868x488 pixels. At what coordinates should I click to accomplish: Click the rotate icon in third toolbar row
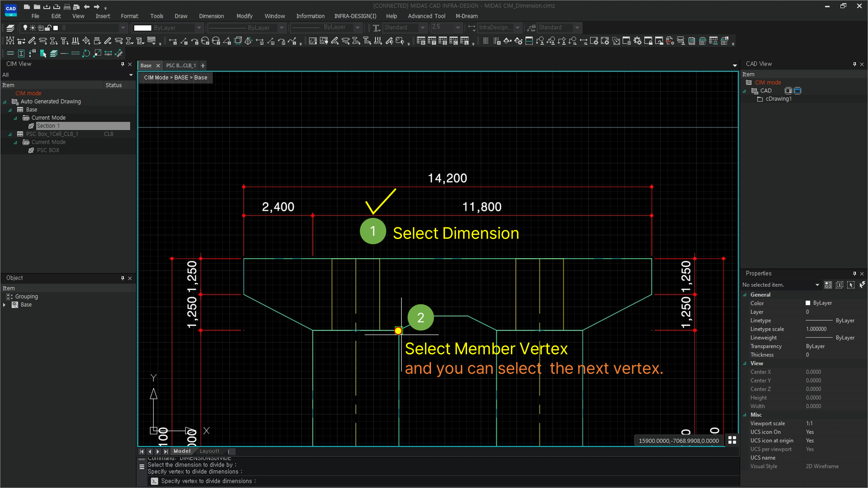[x=86, y=53]
